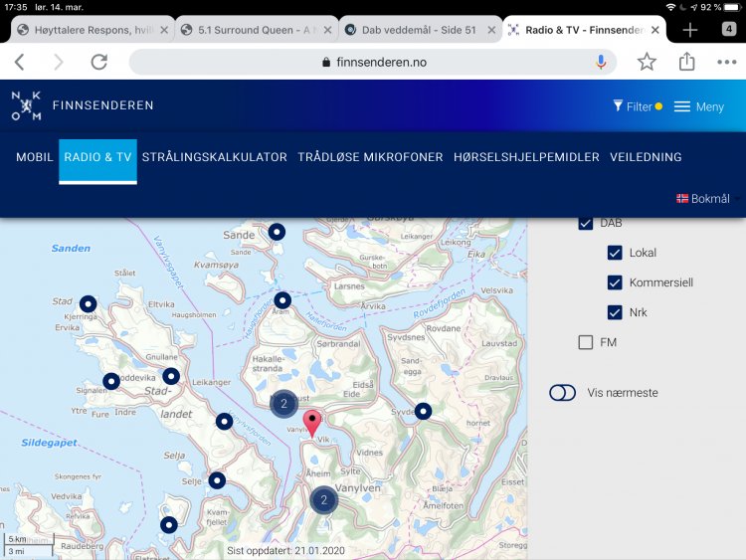The image size is (746, 560).
Task: Click the red location pin at Vik
Action: coord(312,423)
